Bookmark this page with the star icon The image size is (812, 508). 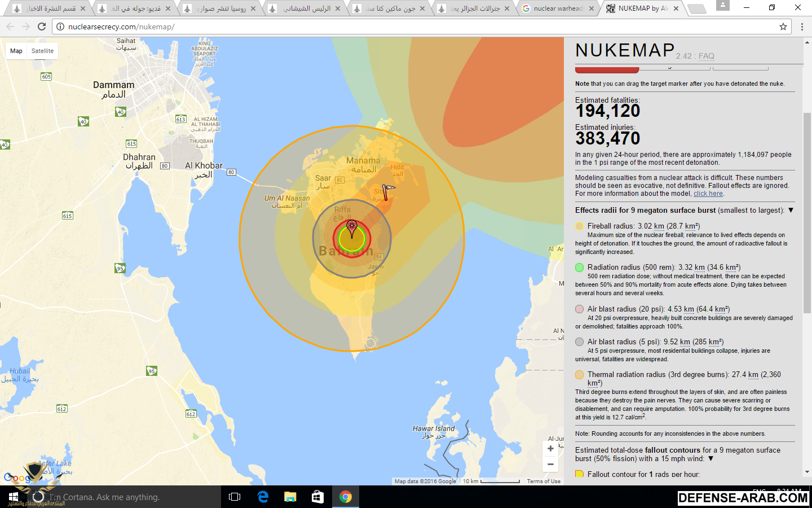coord(783,27)
